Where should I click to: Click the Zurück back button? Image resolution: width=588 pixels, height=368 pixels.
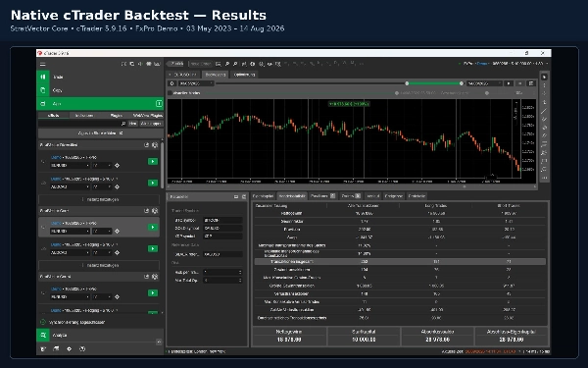tap(175, 64)
